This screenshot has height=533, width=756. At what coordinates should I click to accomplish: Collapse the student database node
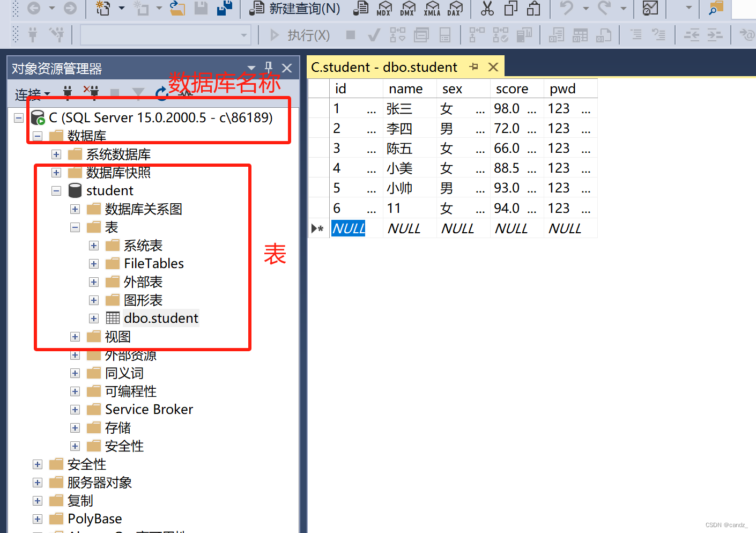tap(56, 190)
